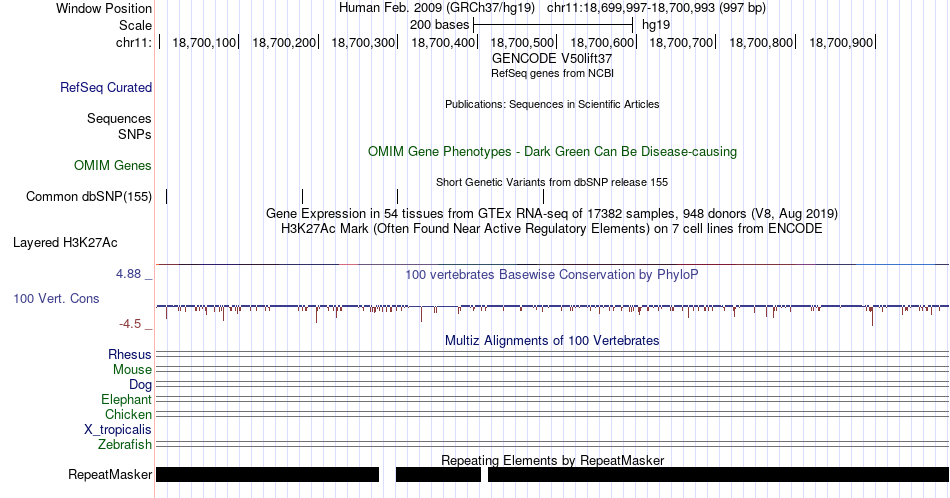This screenshot has width=950, height=498.
Task: Click the 4.88 PhyloP upper scale value
Action: pos(128,274)
